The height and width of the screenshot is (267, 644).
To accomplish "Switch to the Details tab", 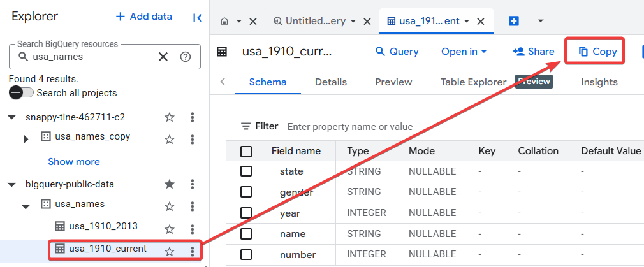I will click(x=330, y=82).
